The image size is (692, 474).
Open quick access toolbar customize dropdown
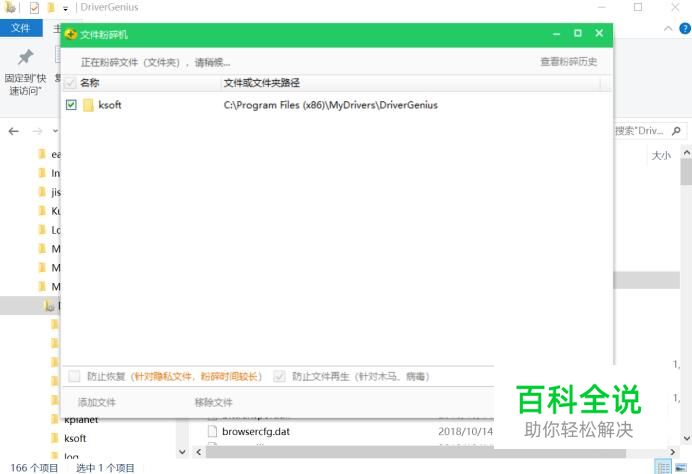[x=65, y=8]
